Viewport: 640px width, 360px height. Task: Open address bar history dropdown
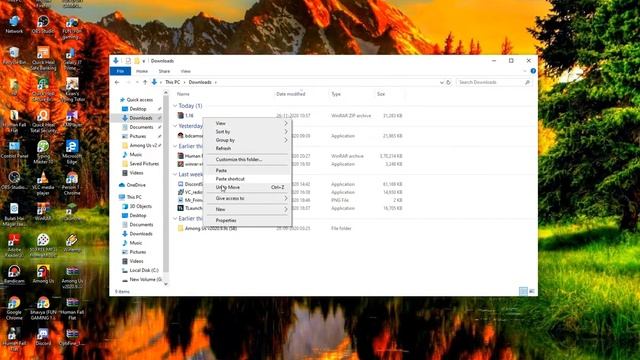click(x=441, y=82)
